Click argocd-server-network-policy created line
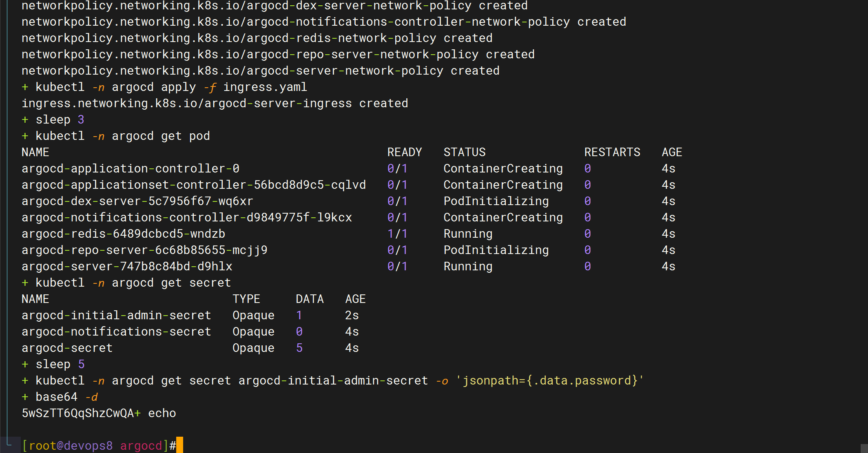This screenshot has width=868, height=453. pos(261,71)
